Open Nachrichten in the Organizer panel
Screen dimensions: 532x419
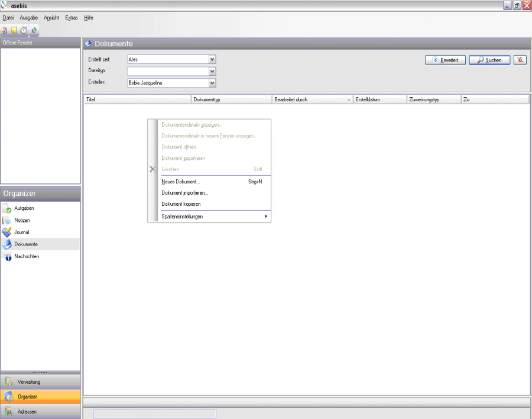pyautogui.click(x=27, y=256)
